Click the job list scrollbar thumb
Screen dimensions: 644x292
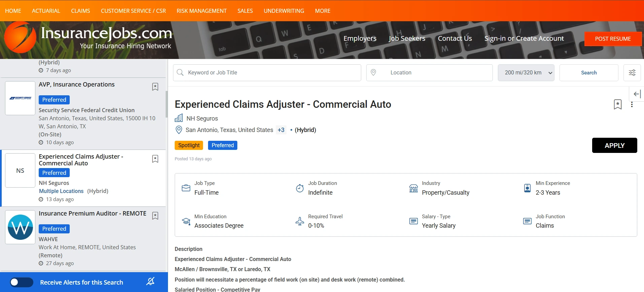pos(167,104)
